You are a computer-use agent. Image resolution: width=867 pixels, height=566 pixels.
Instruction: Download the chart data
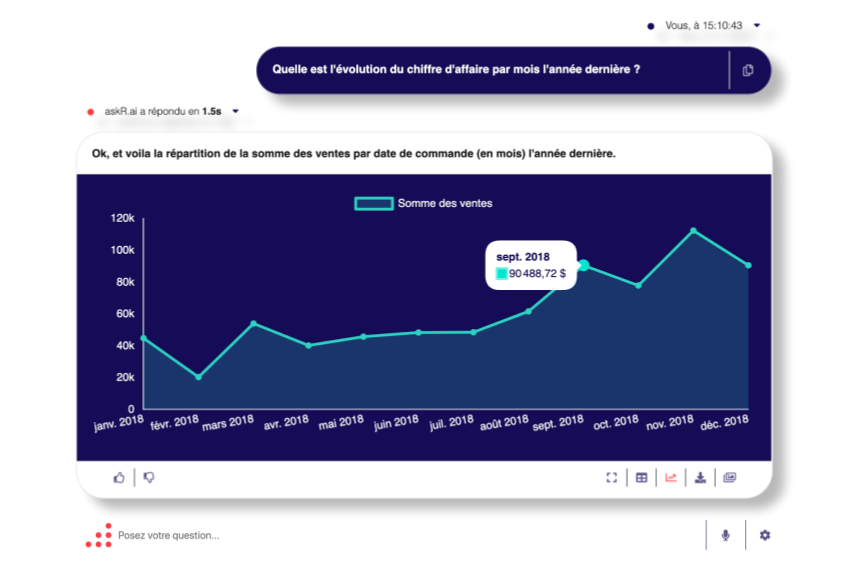coord(700,478)
